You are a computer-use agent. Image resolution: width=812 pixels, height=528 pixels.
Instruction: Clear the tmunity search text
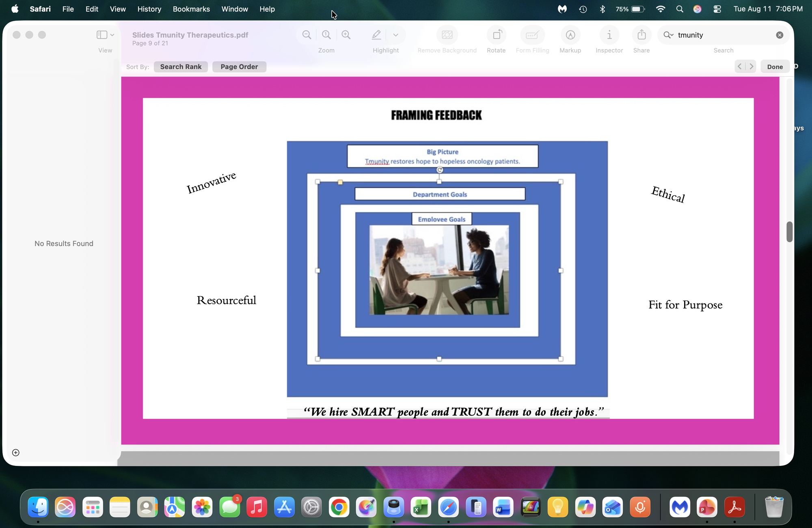pos(780,35)
